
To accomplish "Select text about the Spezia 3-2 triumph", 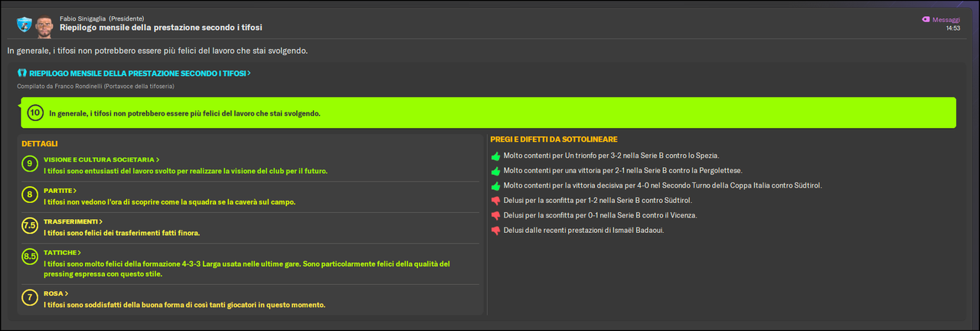I will point(611,156).
